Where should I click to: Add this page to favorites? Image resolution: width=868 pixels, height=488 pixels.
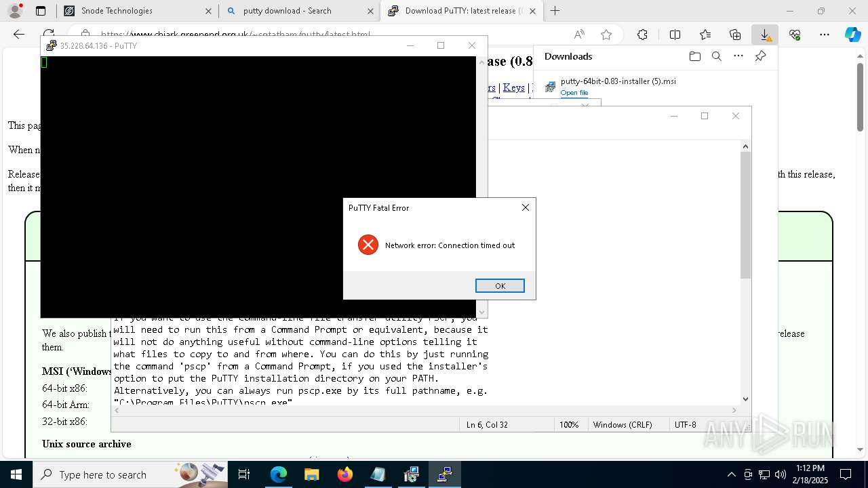606,35
